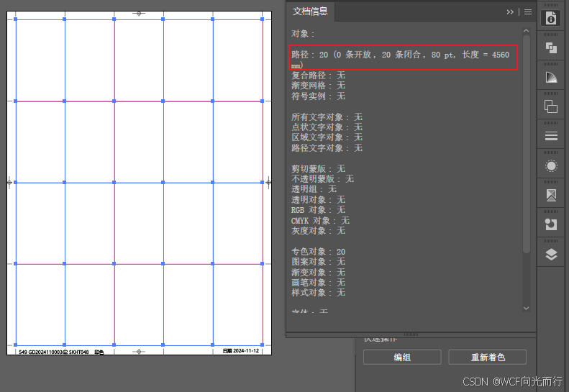The image size is (569, 392).
Task: Click the 编组 button
Action: (x=402, y=357)
